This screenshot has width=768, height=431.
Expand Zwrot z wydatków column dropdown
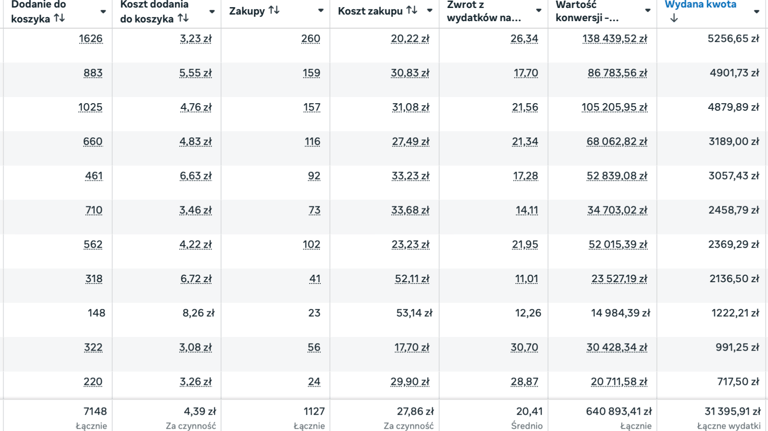pyautogui.click(x=538, y=11)
